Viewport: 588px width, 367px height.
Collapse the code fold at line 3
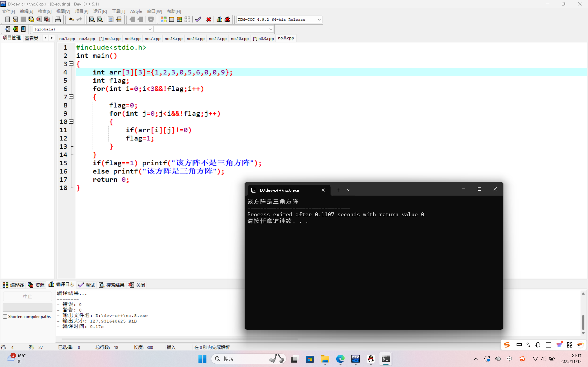[71, 64]
